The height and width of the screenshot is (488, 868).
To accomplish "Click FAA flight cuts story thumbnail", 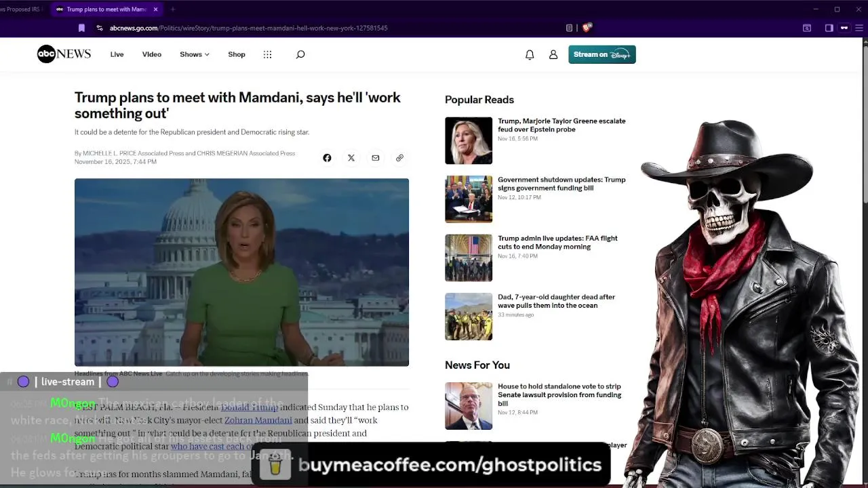I will pos(469,258).
